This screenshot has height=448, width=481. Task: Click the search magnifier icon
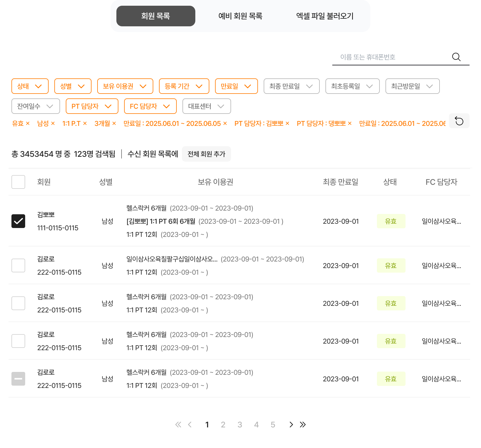[x=456, y=57]
